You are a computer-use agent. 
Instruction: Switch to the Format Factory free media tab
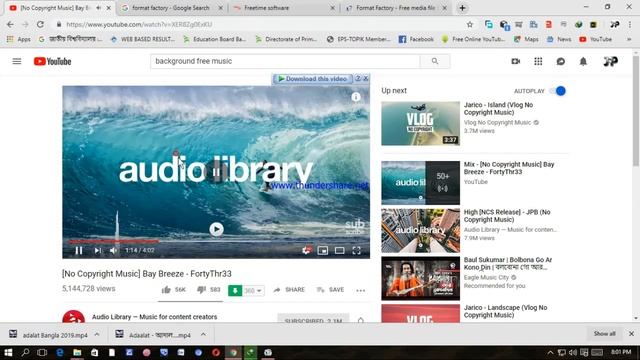pos(395,8)
